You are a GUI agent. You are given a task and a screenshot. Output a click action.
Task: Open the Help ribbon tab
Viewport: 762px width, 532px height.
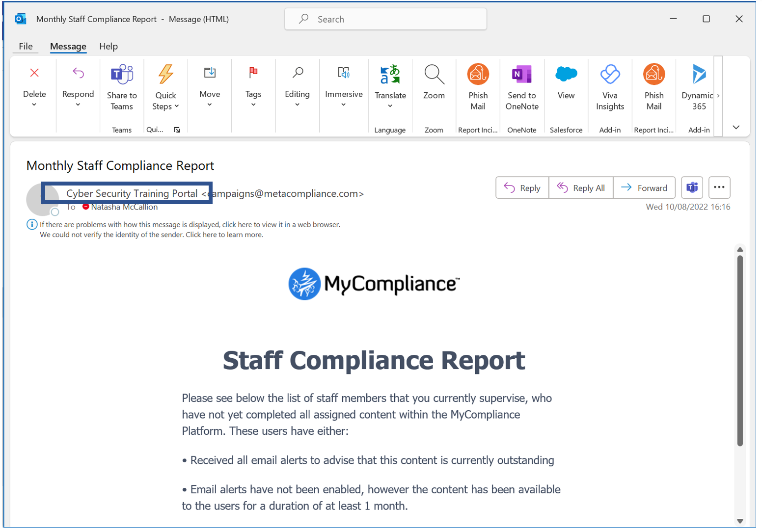tap(109, 46)
